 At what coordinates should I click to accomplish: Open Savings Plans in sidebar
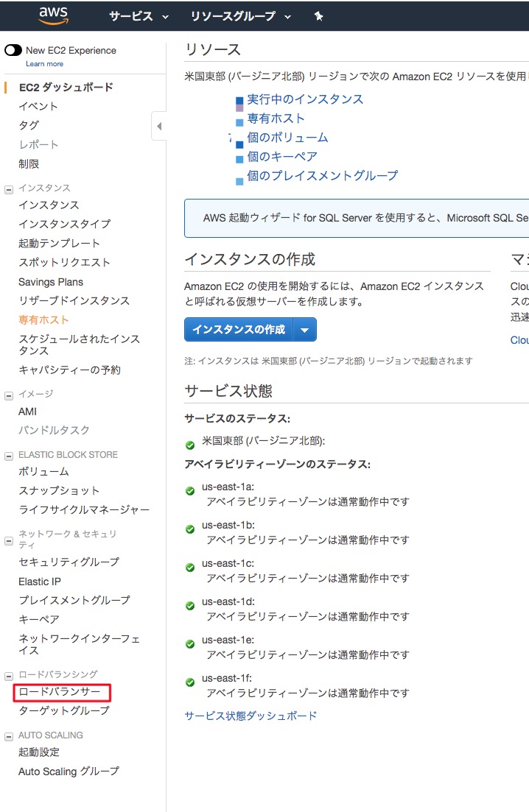51,282
